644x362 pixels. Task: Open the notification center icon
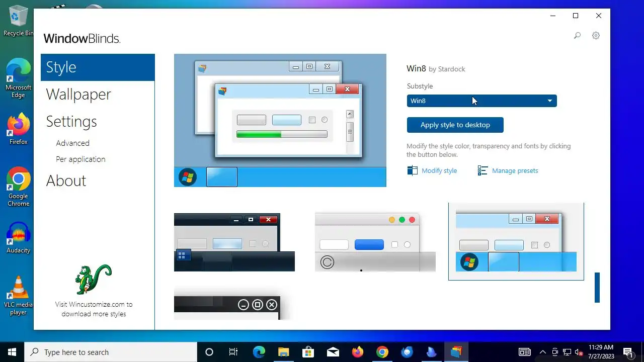pyautogui.click(x=628, y=352)
